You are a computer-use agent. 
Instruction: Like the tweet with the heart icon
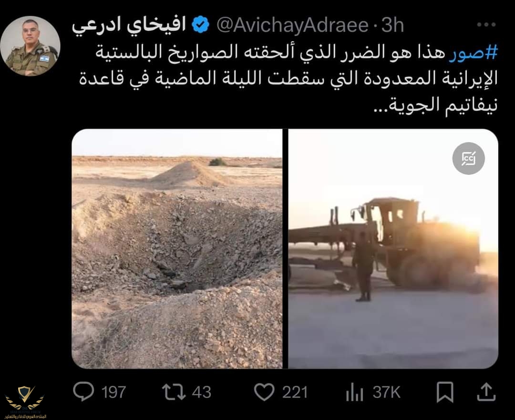coord(264,392)
